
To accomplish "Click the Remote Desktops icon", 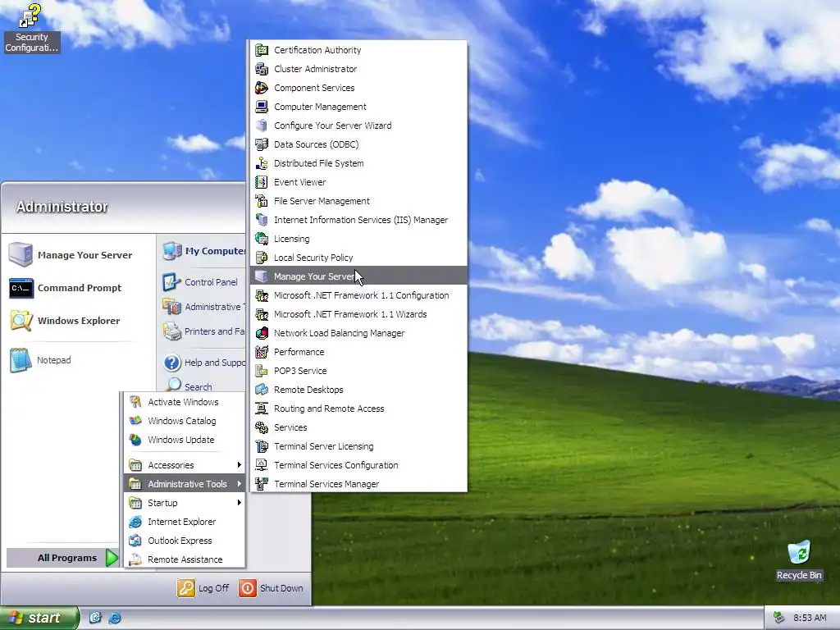I will point(262,390).
